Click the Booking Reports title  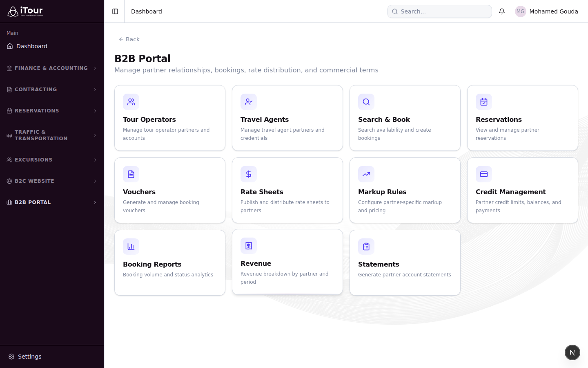(152, 264)
